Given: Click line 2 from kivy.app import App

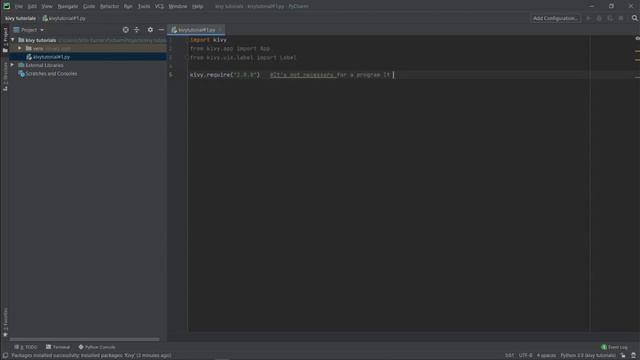Looking at the screenshot, I should click(x=230, y=49).
